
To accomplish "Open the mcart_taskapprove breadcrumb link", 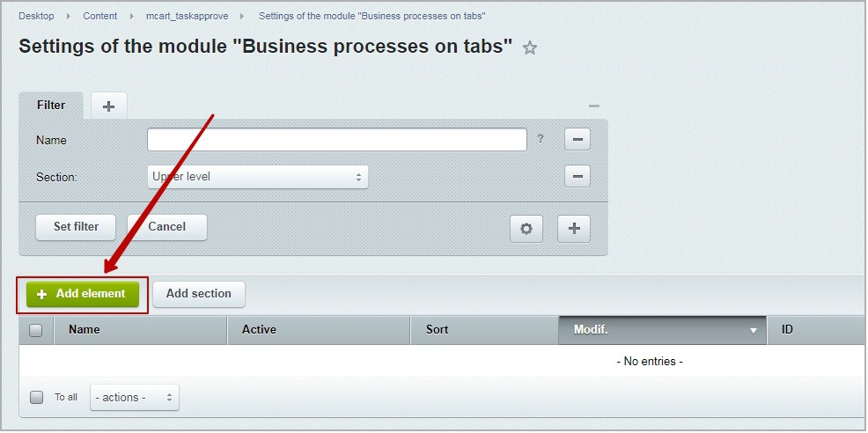I will point(188,16).
